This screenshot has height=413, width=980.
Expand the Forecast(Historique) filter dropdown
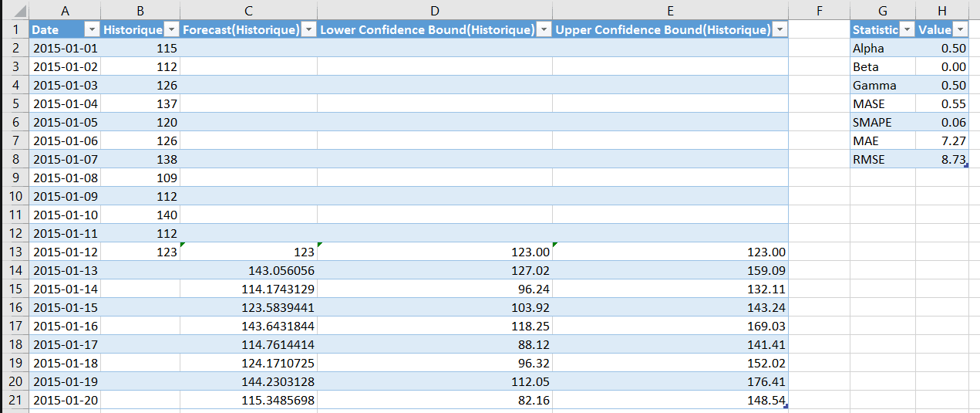tap(308, 30)
